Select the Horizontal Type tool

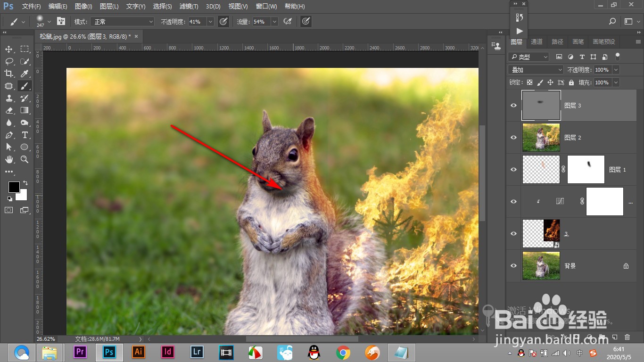25,135
